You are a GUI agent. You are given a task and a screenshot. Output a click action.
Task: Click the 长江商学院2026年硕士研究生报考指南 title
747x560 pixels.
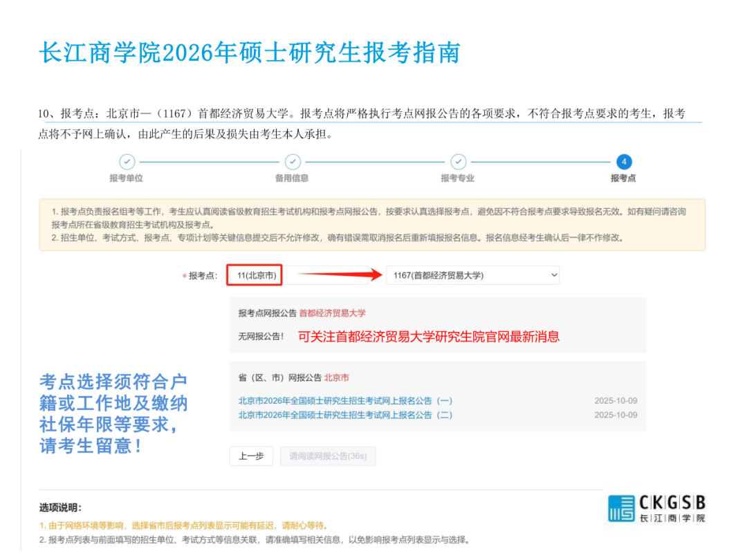250,53
